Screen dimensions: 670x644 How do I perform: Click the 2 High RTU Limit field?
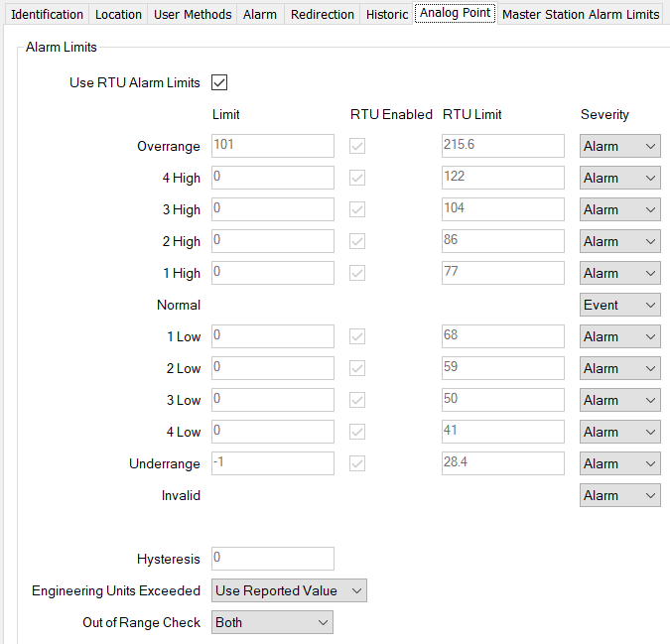[x=502, y=241]
